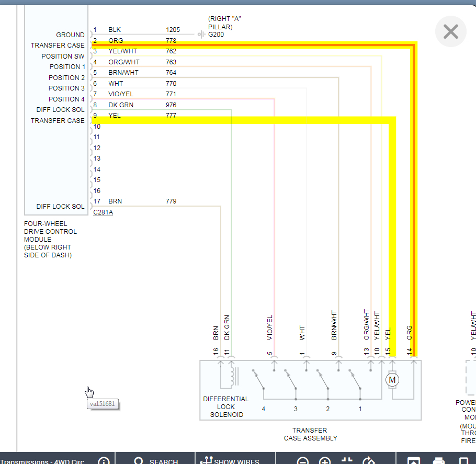Screen dimensions: 476x464
Task: Click the motor M symbol in the transfer case
Action: [392, 380]
